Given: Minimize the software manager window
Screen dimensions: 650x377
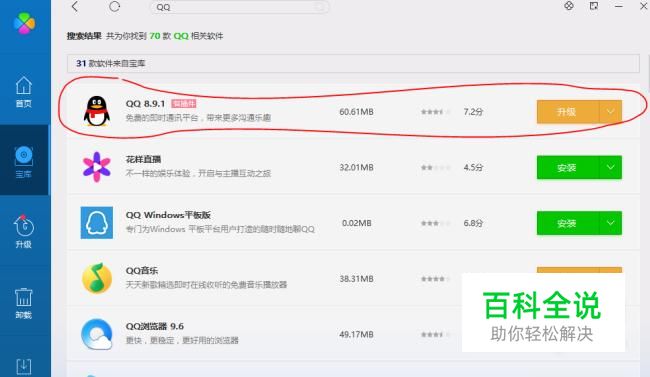Looking at the screenshot, I should click(x=618, y=6).
